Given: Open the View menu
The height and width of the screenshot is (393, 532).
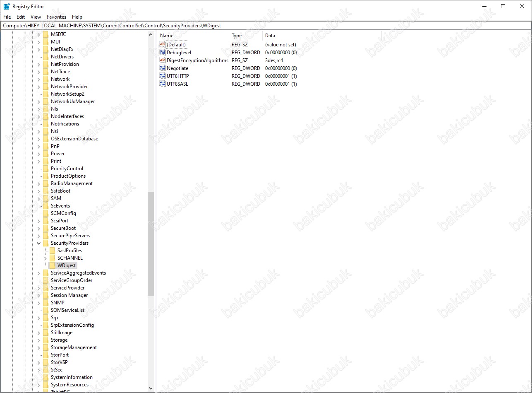Looking at the screenshot, I should click(x=36, y=17).
